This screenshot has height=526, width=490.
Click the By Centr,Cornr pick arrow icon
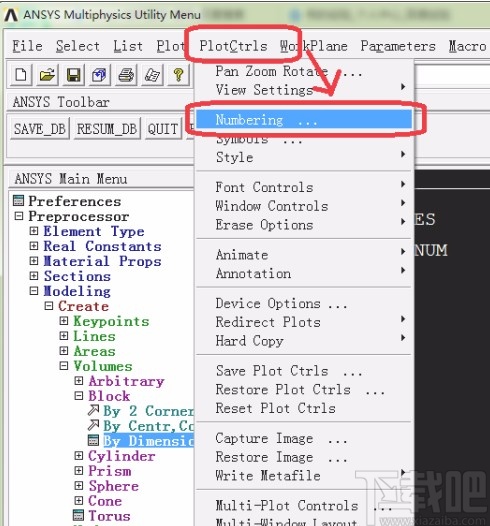(93, 425)
